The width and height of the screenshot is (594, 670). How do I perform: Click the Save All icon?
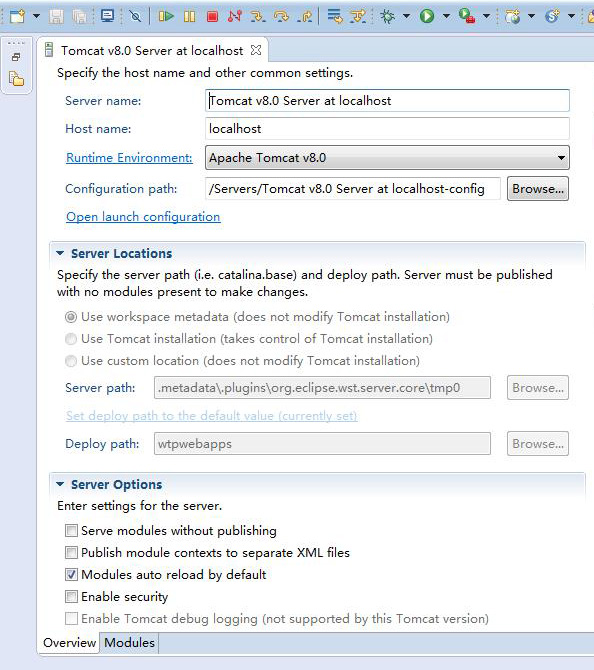(x=79, y=17)
